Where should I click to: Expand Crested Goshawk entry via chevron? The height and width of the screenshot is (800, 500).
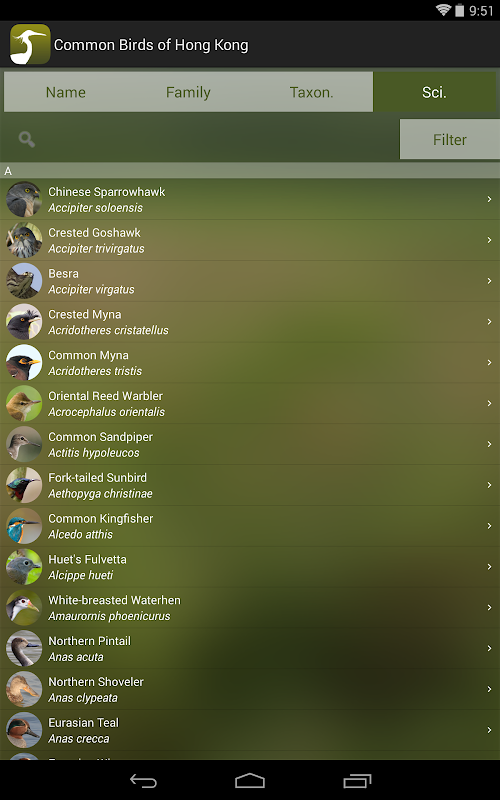pyautogui.click(x=489, y=240)
